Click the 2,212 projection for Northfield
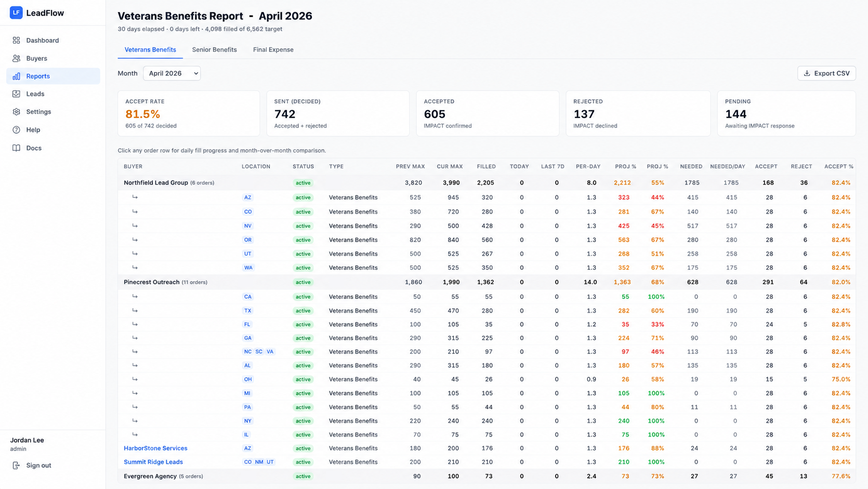 coord(622,183)
